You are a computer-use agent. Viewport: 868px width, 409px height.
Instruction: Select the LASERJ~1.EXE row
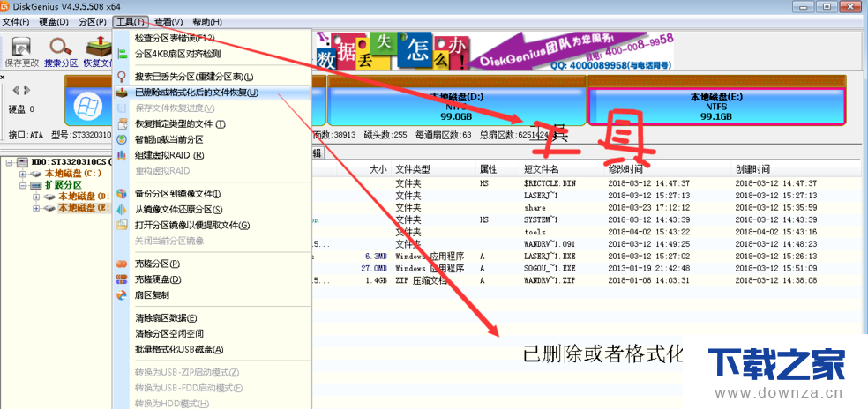tap(587, 257)
